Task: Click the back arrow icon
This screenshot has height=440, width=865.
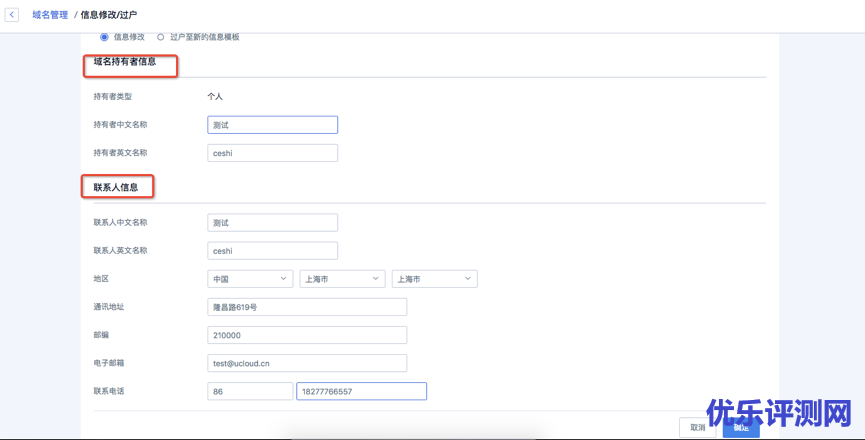Action: pos(12,15)
